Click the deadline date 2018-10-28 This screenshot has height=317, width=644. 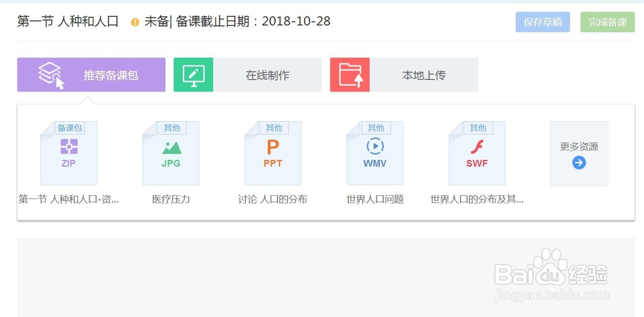click(296, 21)
